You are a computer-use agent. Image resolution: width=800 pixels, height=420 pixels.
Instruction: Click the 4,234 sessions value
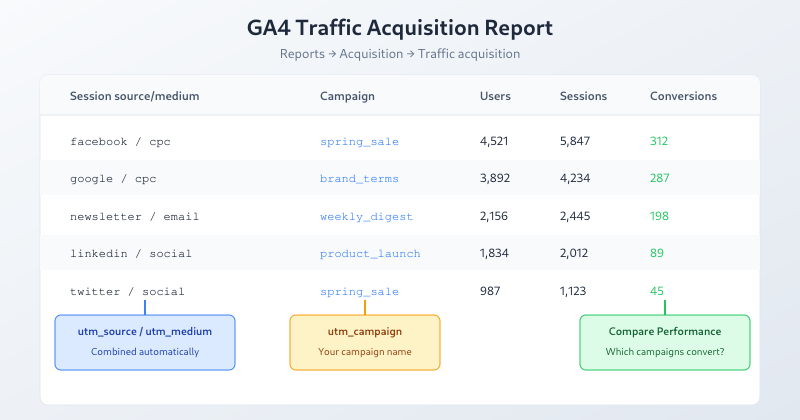(x=574, y=178)
